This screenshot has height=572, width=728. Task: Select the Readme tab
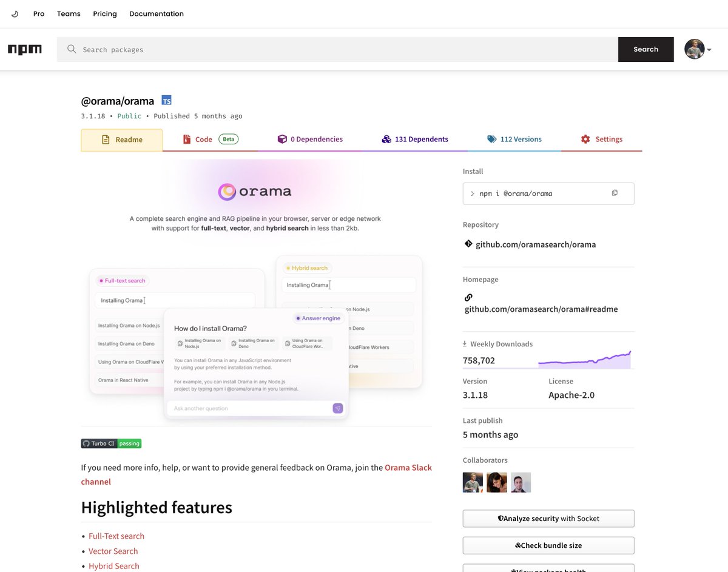tap(122, 140)
